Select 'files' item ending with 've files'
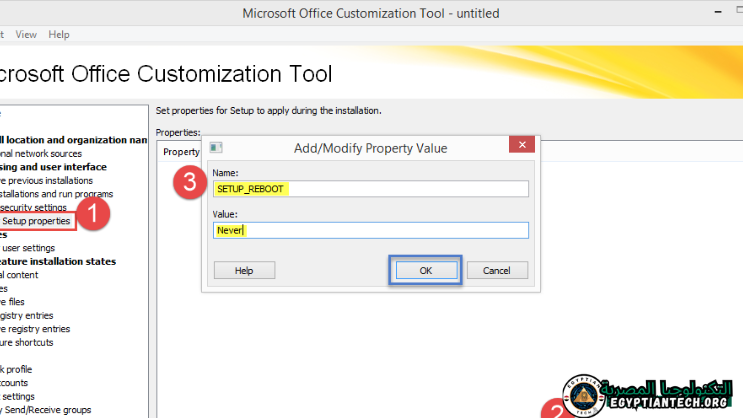The height and width of the screenshot is (418, 743). [x=12, y=302]
